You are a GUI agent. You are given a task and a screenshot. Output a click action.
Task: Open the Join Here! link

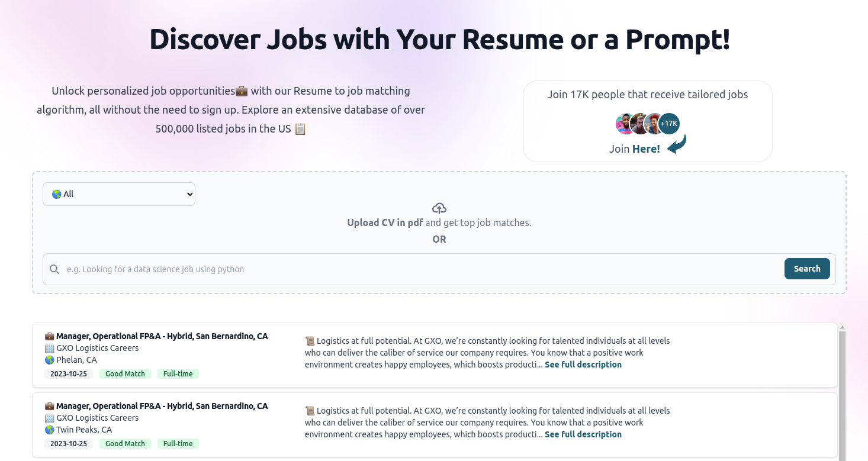pyautogui.click(x=646, y=149)
